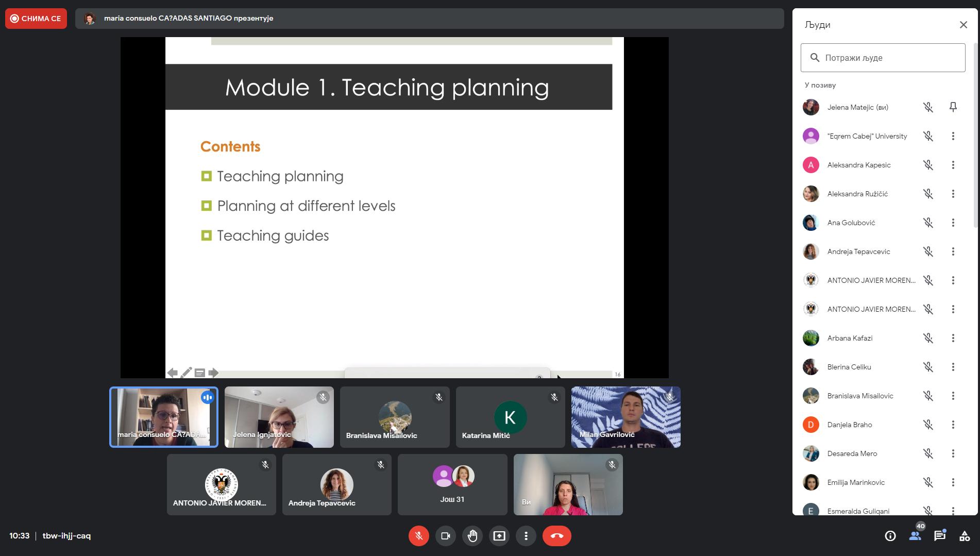Open the activities shapes icon
Viewport: 980px width, 556px height.
pos(965,536)
